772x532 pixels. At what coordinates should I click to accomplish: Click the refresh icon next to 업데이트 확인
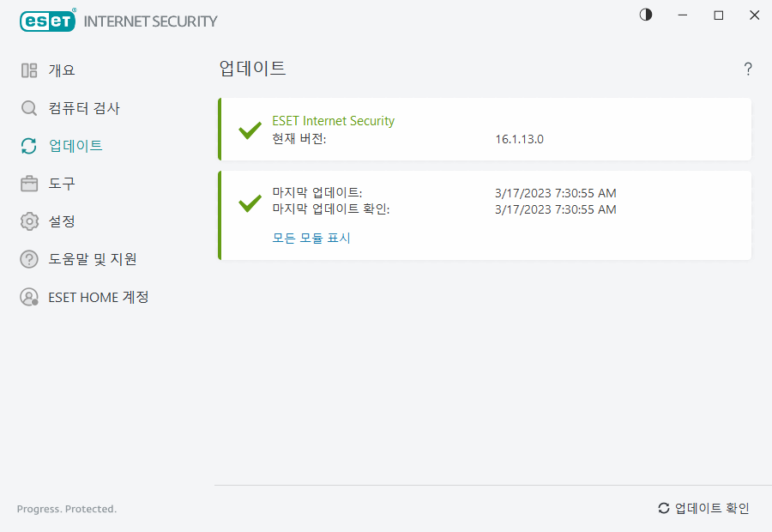(663, 508)
